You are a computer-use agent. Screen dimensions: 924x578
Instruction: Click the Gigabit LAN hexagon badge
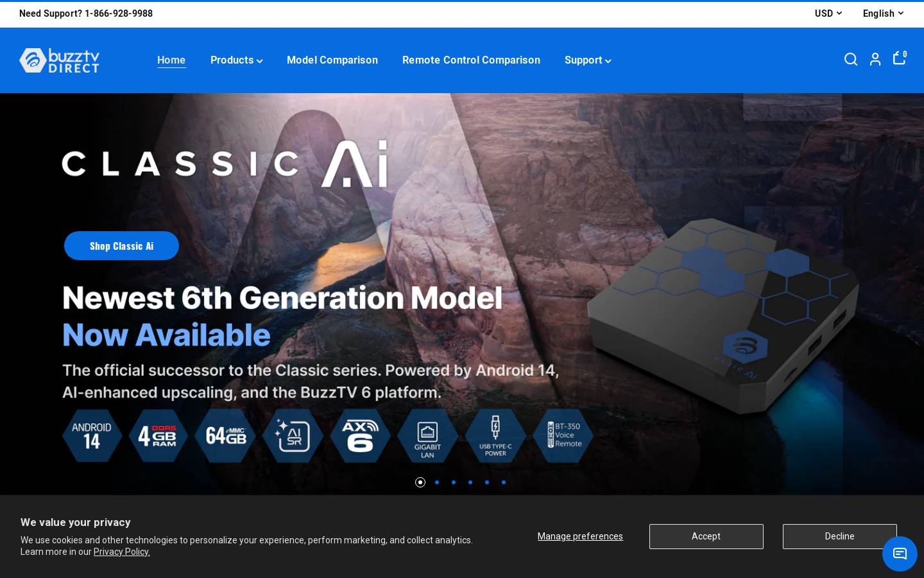(x=427, y=435)
